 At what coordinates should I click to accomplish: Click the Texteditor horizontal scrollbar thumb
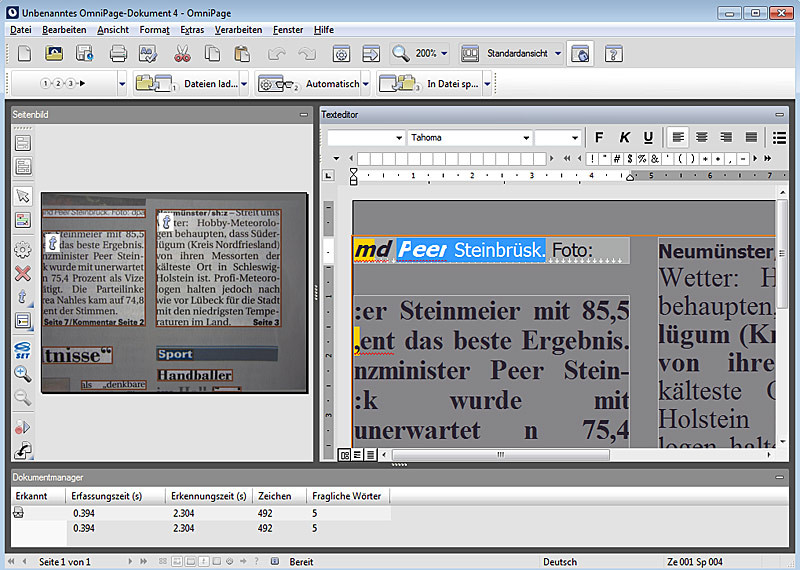click(x=501, y=455)
